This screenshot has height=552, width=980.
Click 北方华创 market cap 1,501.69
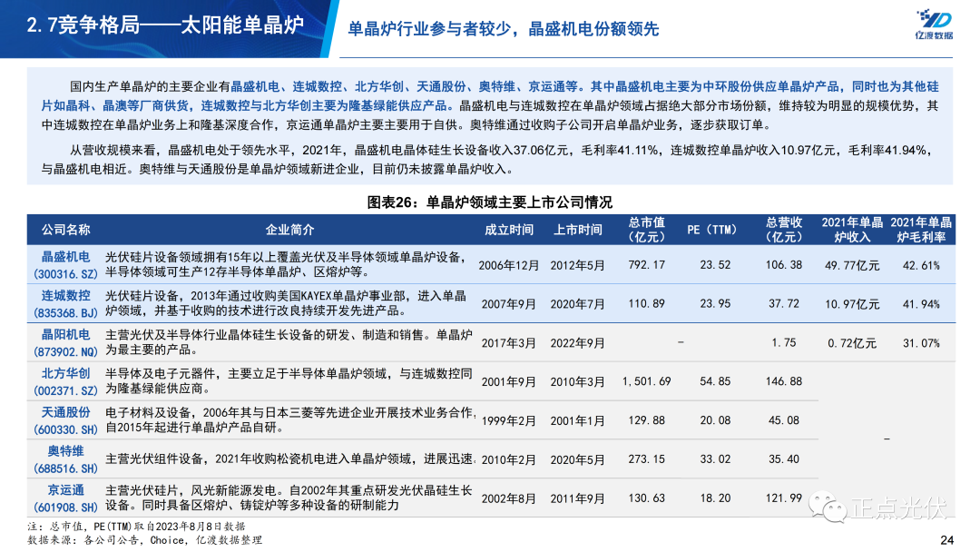(646, 381)
